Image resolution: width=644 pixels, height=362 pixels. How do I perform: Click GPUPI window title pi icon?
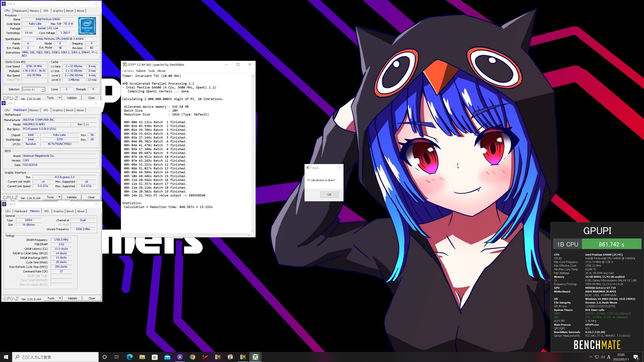[x=124, y=65]
